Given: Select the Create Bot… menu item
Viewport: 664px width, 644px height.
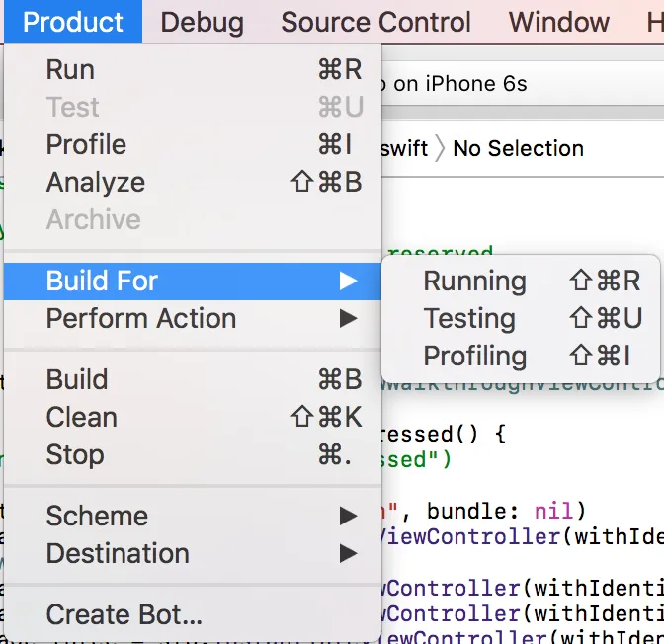Looking at the screenshot, I should [124, 615].
